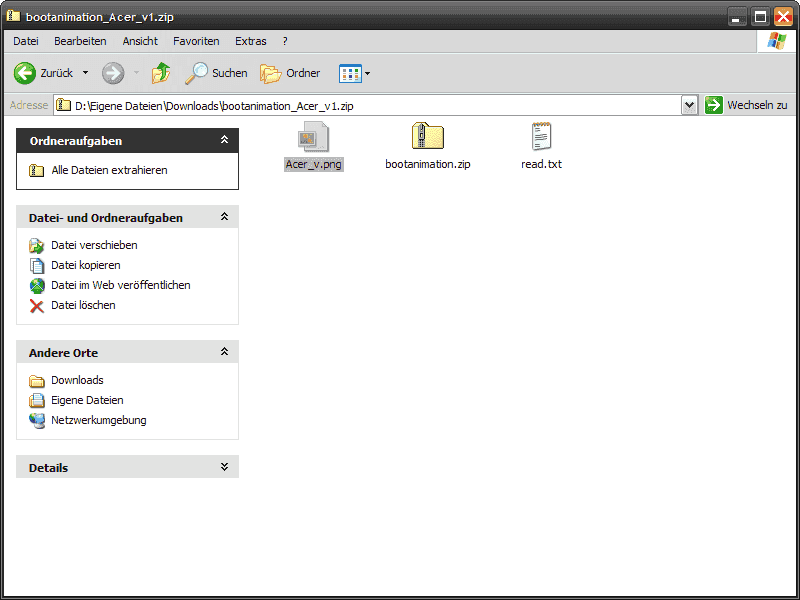Click Datei löschen link
The image size is (800, 600).
(x=83, y=305)
